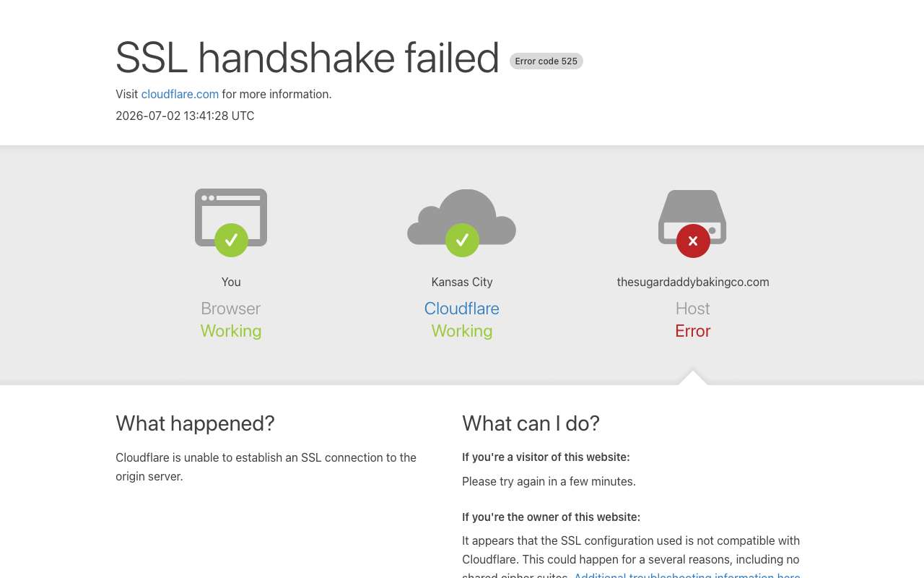Click the timestamp 2026-07-02 13:41:28 UTC
Viewport: 924px width, 578px height.
pos(185,116)
